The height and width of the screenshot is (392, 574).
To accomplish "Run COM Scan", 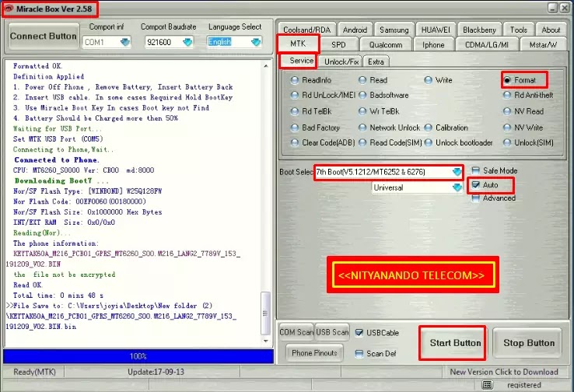I will point(296,332).
